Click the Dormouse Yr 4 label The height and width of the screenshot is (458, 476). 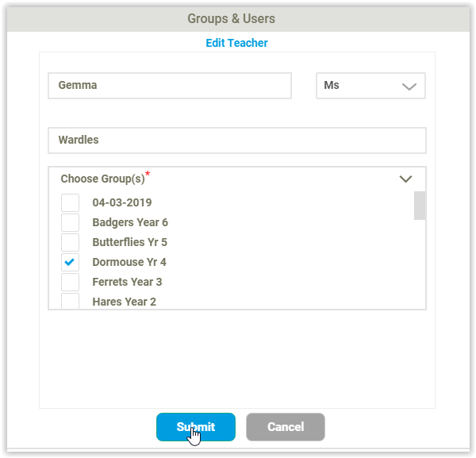[129, 262]
